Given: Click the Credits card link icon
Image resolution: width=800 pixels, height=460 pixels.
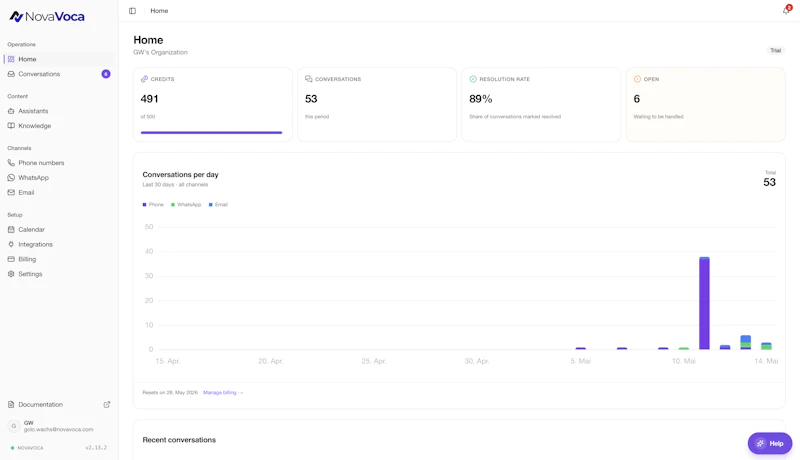Looking at the screenshot, I should point(144,79).
